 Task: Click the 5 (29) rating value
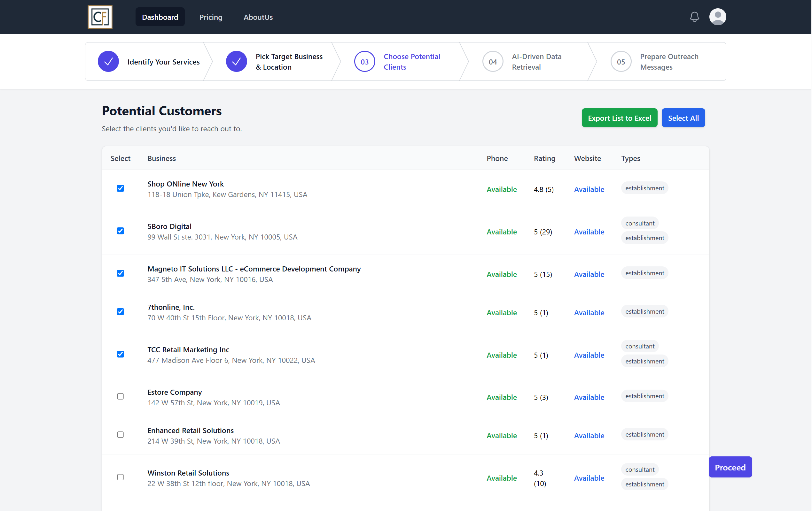coord(543,232)
